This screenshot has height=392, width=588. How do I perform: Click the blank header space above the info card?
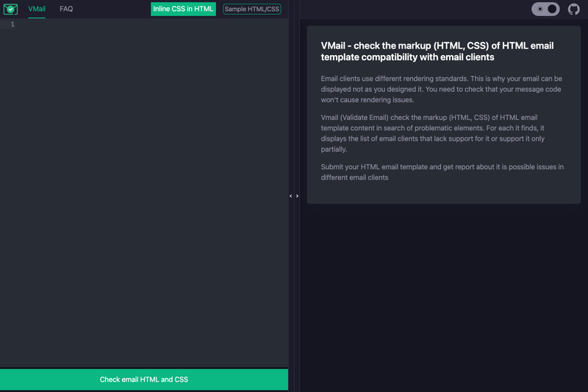pos(412,9)
